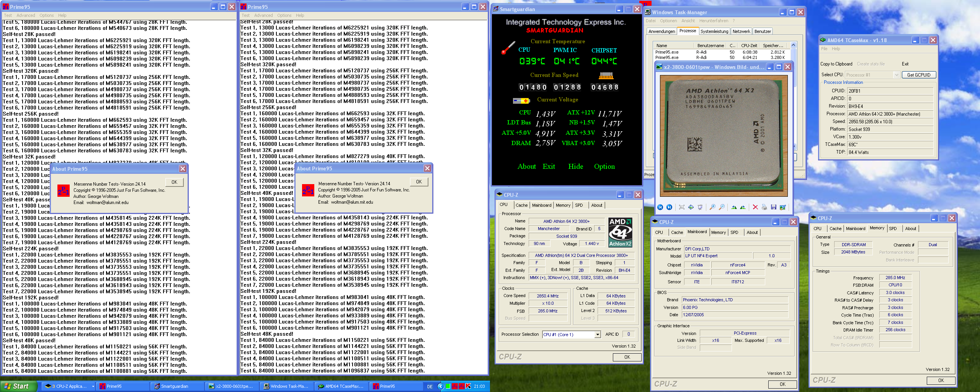Viewport: 980px width, 392px height.
Task: Go to previous image in picture viewer
Action: click(x=660, y=207)
